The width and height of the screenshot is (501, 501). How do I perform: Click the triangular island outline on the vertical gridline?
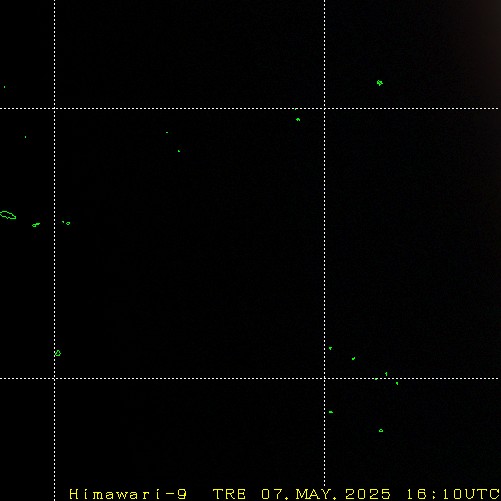coord(58,353)
